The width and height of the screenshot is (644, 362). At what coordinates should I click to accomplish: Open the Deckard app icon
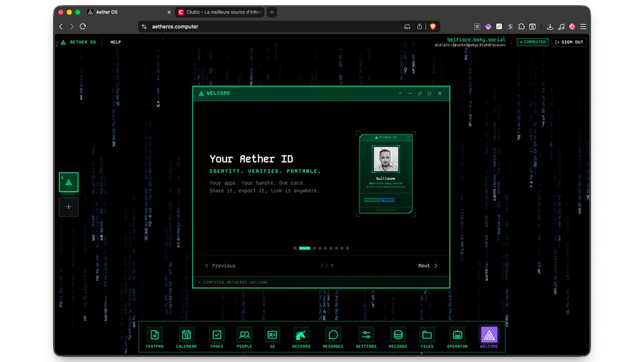(301, 335)
